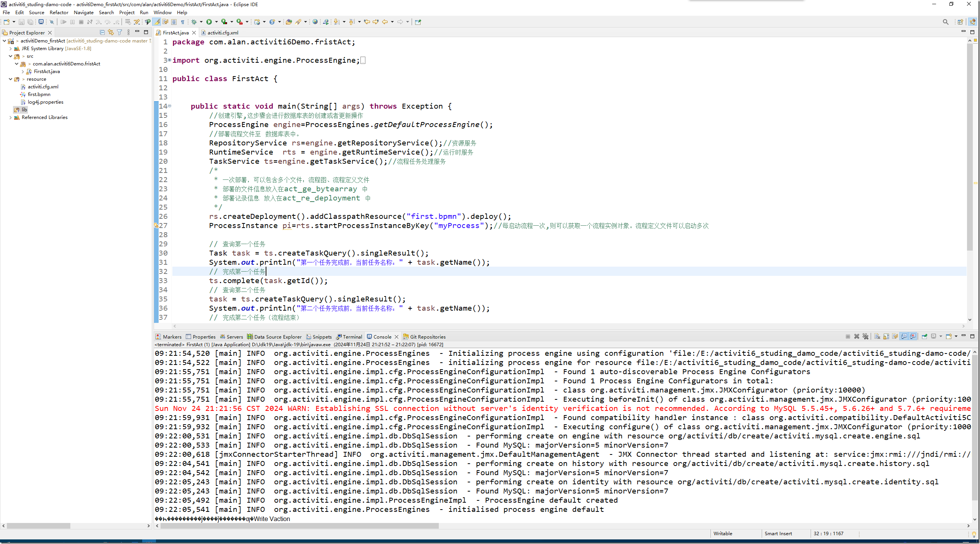Expand FirstAct.java tree node
The height and width of the screenshot is (544, 980).
point(23,72)
